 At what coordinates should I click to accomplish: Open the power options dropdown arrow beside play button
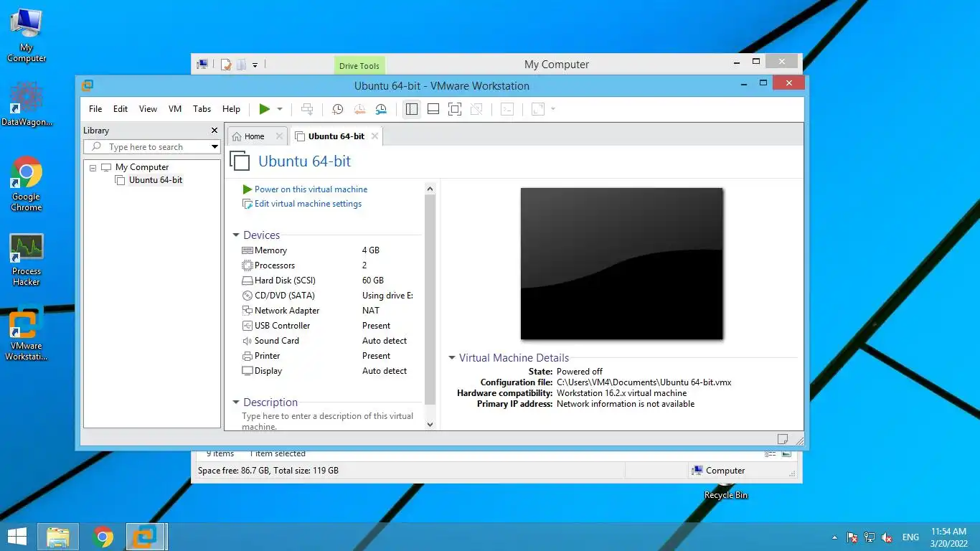tap(280, 109)
